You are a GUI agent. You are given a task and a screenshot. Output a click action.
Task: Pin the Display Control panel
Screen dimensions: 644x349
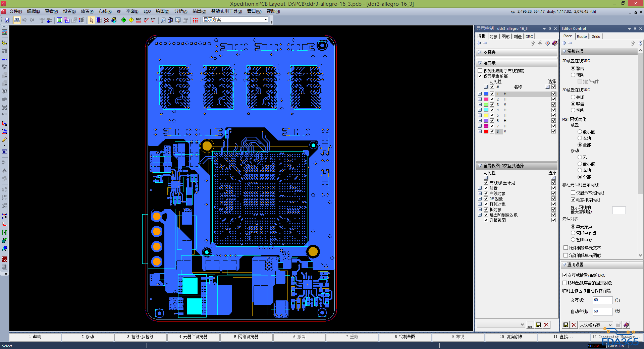point(550,29)
